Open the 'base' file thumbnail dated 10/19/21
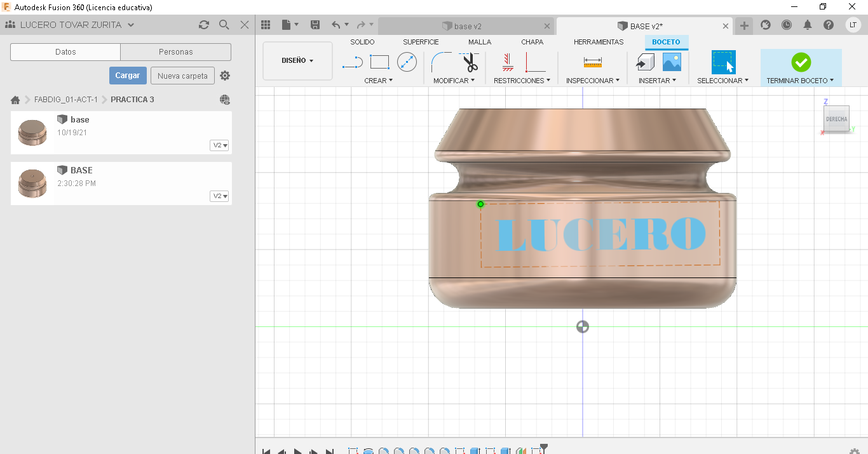This screenshot has height=454, width=868. click(32, 132)
